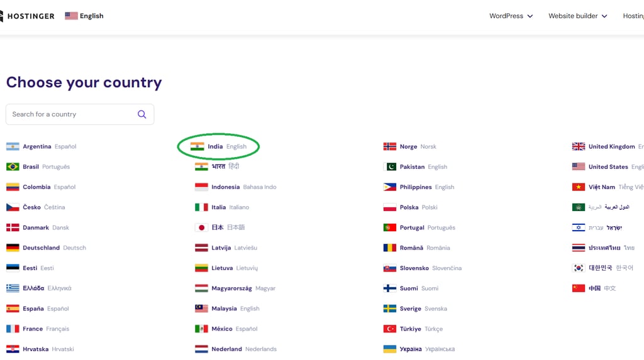Click the Deutschland flag icon
The height and width of the screenshot is (360, 644).
[13, 248]
